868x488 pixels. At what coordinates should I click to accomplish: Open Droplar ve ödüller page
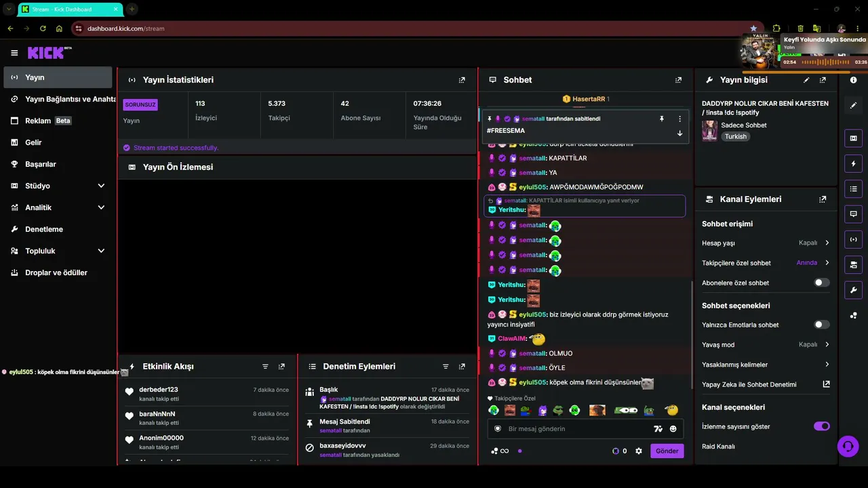click(x=58, y=272)
